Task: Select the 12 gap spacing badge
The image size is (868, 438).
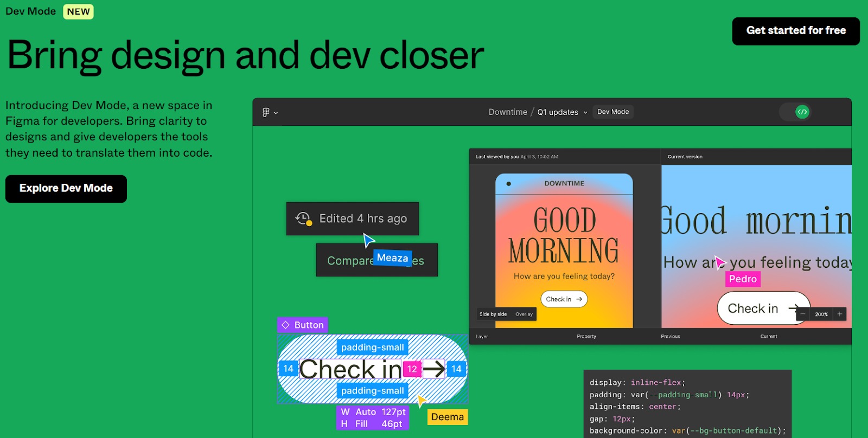Action: coord(412,369)
